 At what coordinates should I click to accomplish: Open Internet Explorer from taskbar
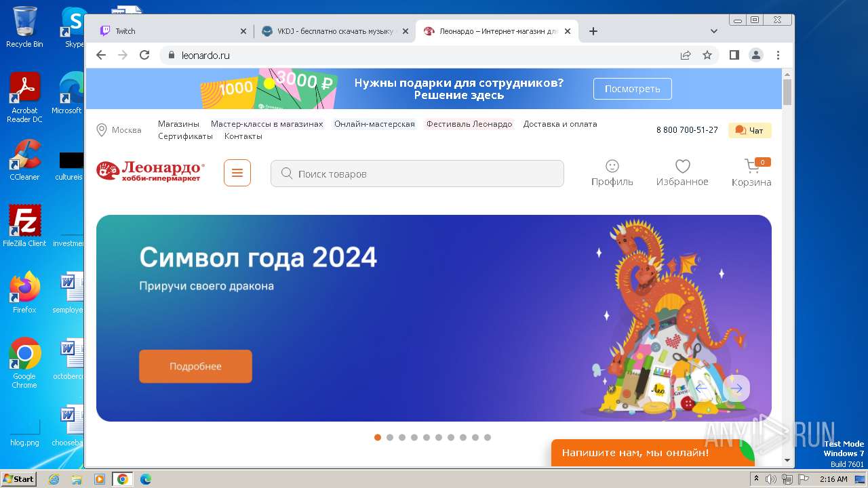54,479
